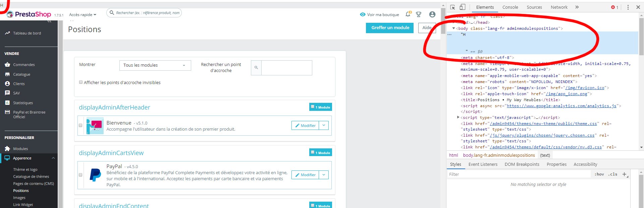Toggle :hov element state
This screenshot has height=208, width=644.
click(599, 174)
